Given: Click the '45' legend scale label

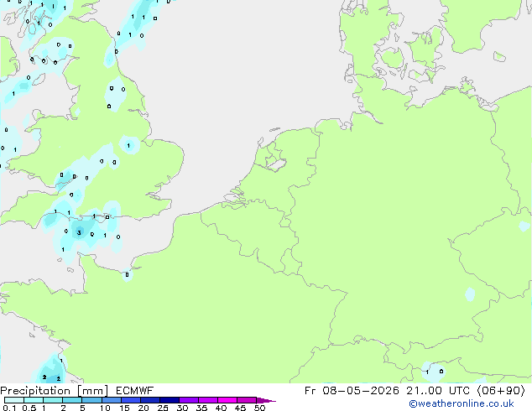Looking at the screenshot, I should pos(240,408).
